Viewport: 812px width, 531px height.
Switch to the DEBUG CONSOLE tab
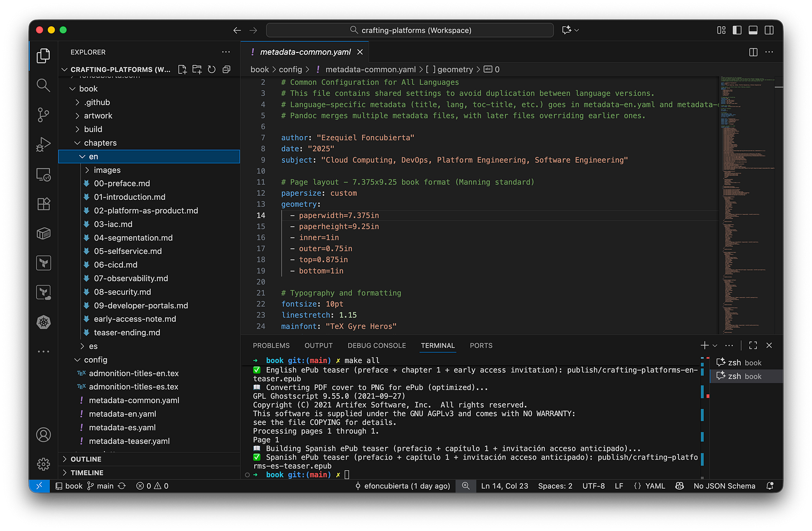(x=376, y=346)
